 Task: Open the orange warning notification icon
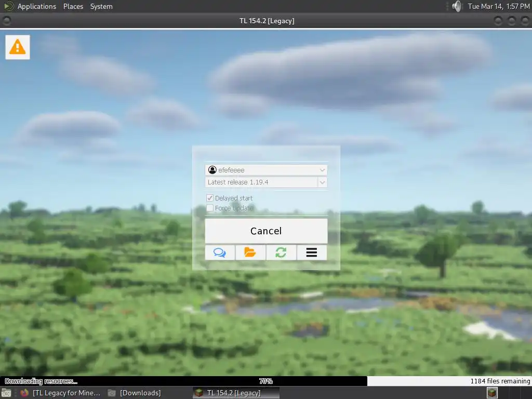(17, 47)
